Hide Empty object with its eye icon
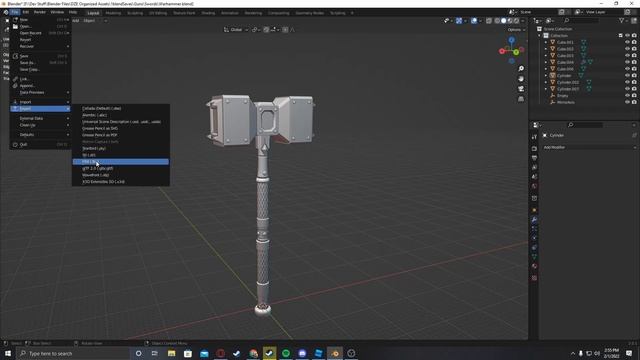 (627, 96)
